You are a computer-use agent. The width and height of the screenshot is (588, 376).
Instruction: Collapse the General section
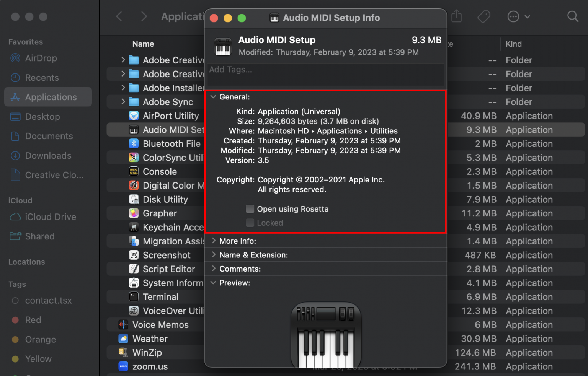click(213, 97)
